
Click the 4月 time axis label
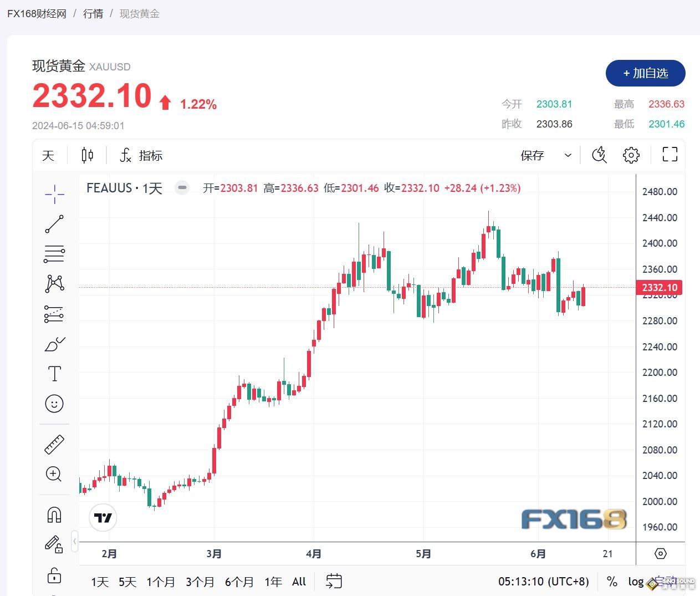[314, 553]
